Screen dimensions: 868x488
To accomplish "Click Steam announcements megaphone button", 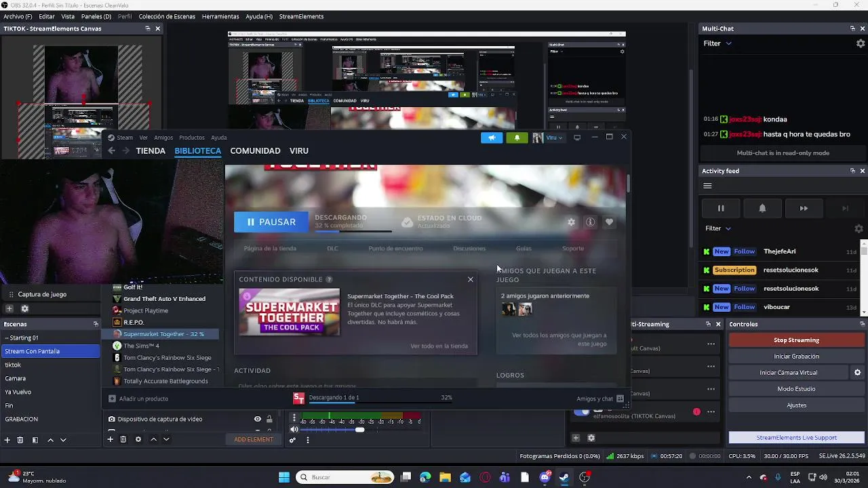I will (x=492, y=138).
